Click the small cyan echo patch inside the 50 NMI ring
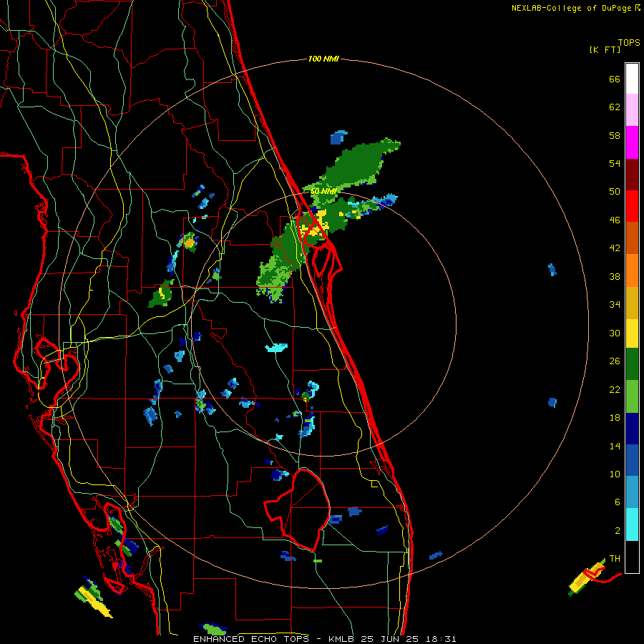Viewport: 644px width, 644px height. (276, 348)
